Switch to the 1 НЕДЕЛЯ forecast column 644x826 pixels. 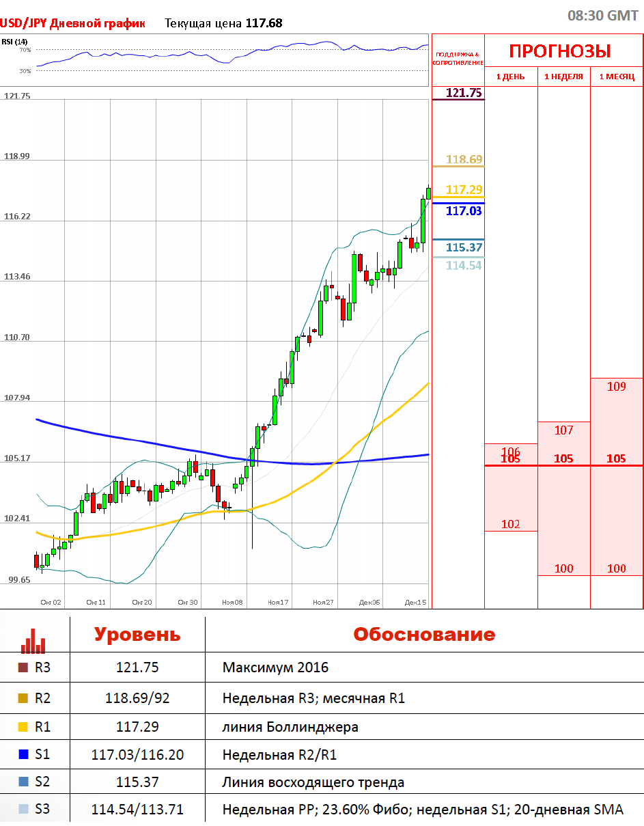click(563, 77)
